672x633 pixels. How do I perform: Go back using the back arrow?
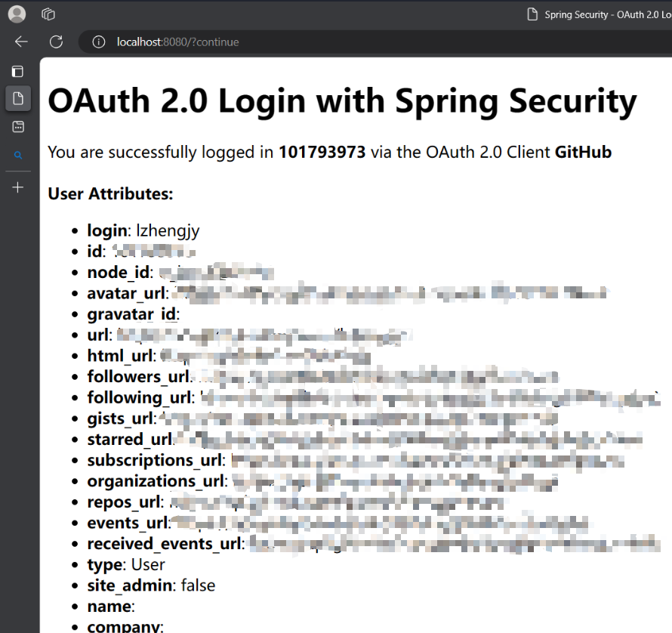coord(21,42)
